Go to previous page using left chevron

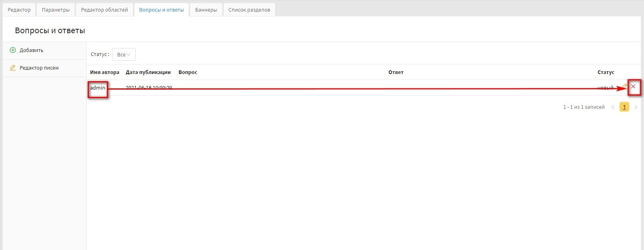tap(612, 107)
